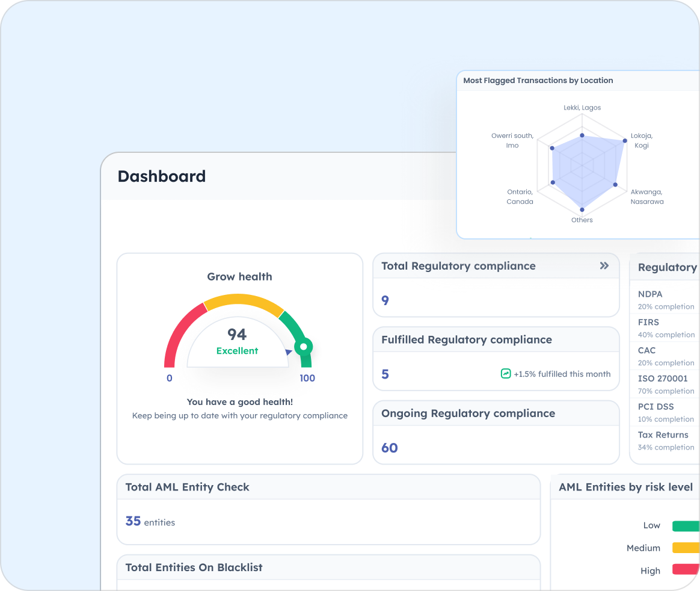700x591 pixels.
Task: Click the green trend-up icon beside +1.5%
Action: click(x=506, y=374)
